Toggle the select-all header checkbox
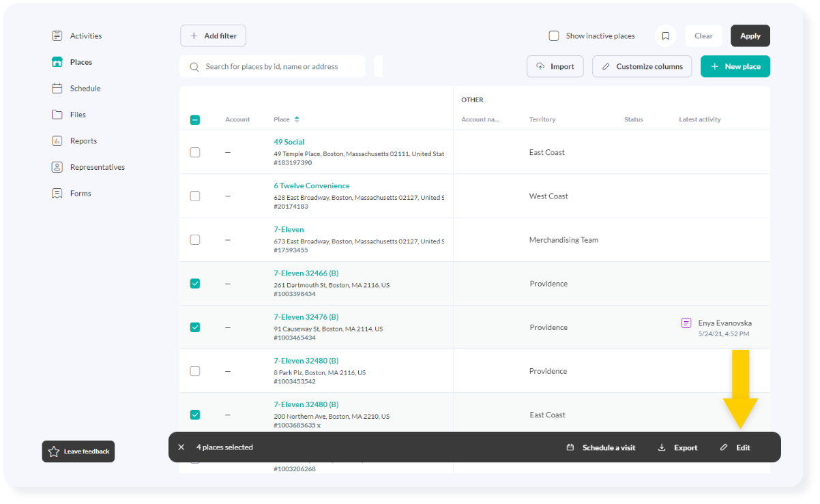This screenshot has height=504, width=820. click(195, 120)
